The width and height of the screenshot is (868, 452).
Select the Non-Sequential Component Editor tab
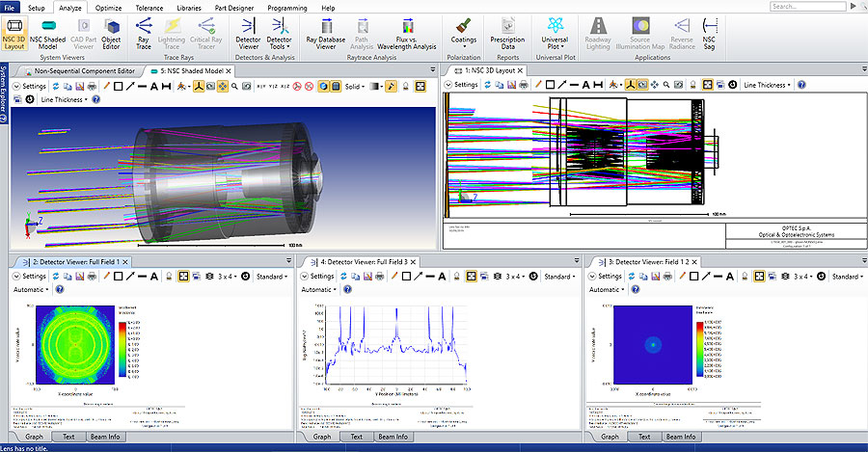pos(84,71)
